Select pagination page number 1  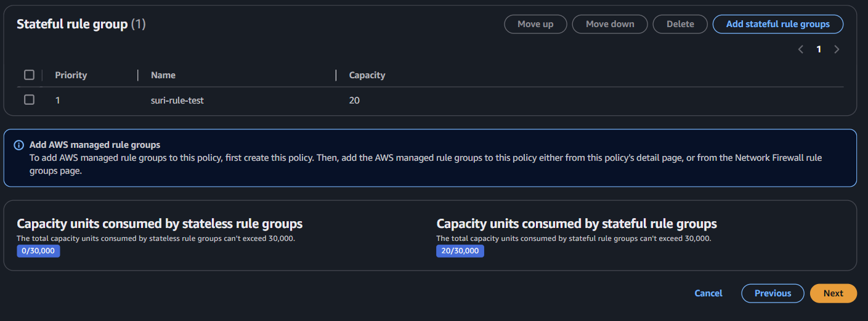[819, 49]
